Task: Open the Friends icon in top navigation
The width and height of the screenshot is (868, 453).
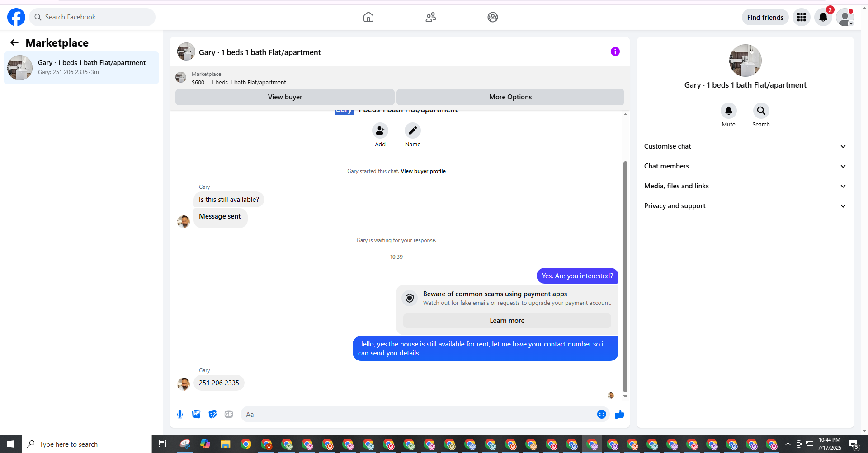Action: [431, 17]
